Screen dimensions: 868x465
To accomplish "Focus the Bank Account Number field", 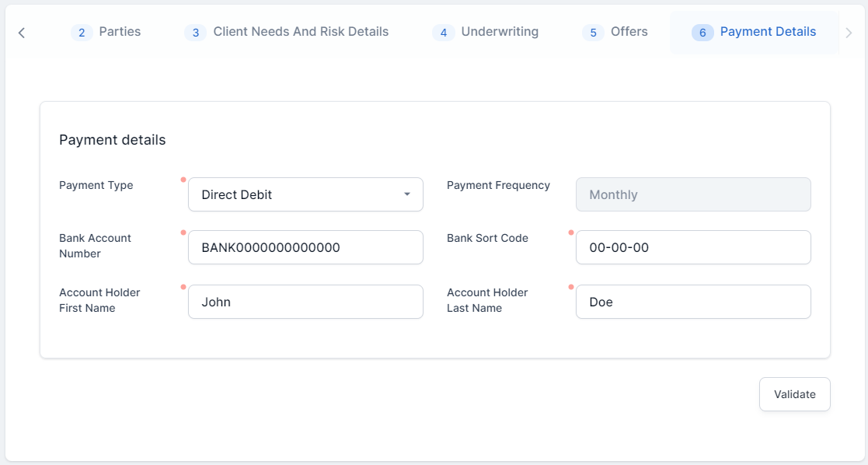I will click(305, 247).
